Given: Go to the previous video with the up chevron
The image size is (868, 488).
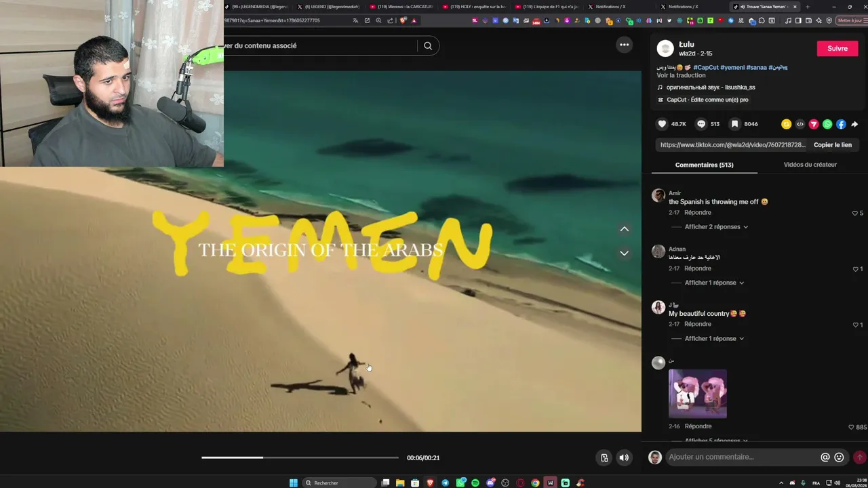Looking at the screenshot, I should tap(624, 229).
